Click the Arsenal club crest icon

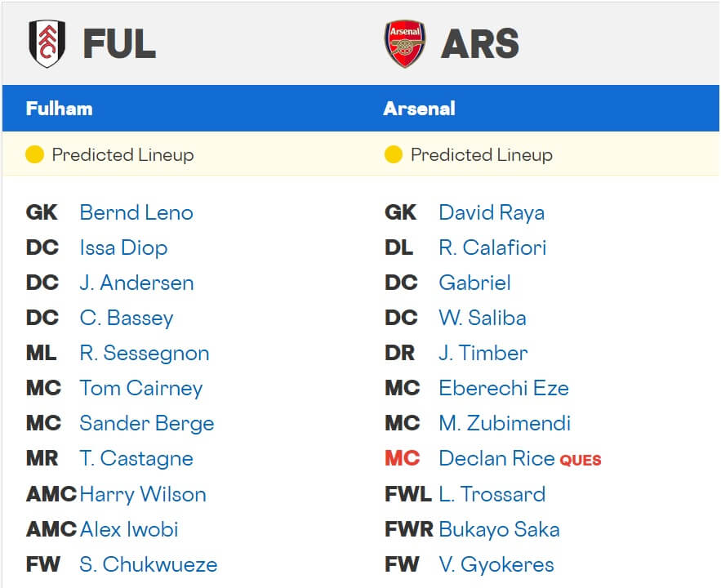click(405, 44)
